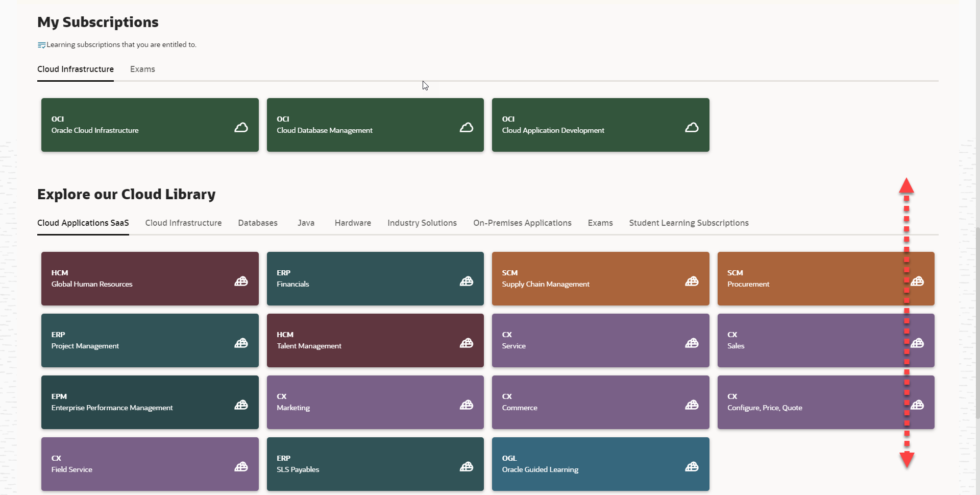This screenshot has width=980, height=495.
Task: Click the icon on Talent Management card
Action: click(467, 343)
